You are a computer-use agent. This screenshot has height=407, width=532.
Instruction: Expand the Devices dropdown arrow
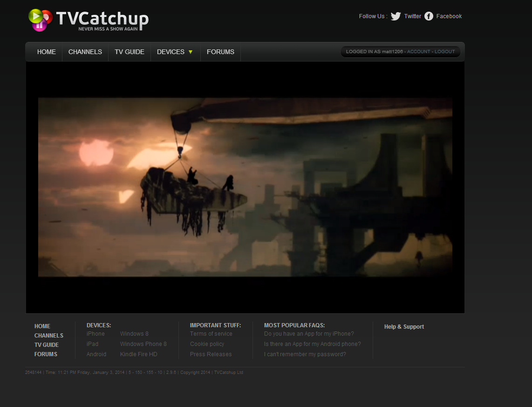[x=191, y=52]
